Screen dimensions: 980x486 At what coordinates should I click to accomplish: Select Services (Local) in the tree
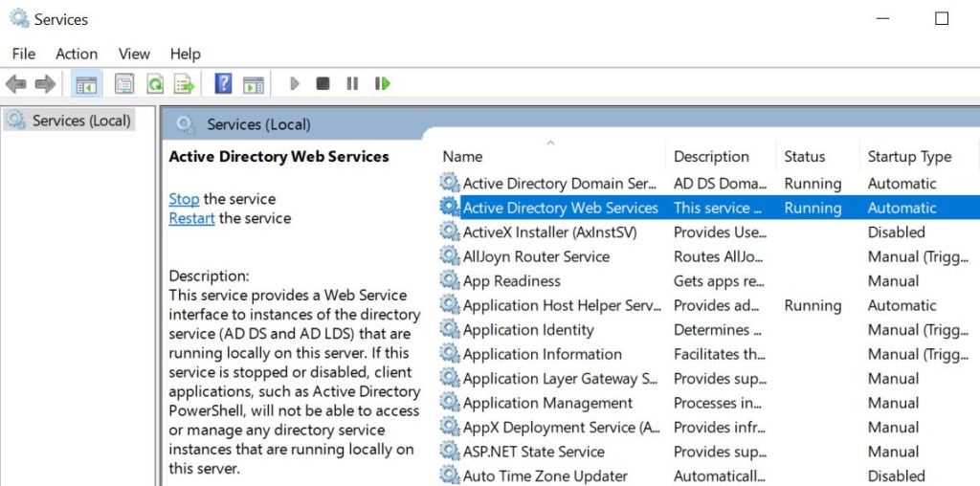[81, 121]
